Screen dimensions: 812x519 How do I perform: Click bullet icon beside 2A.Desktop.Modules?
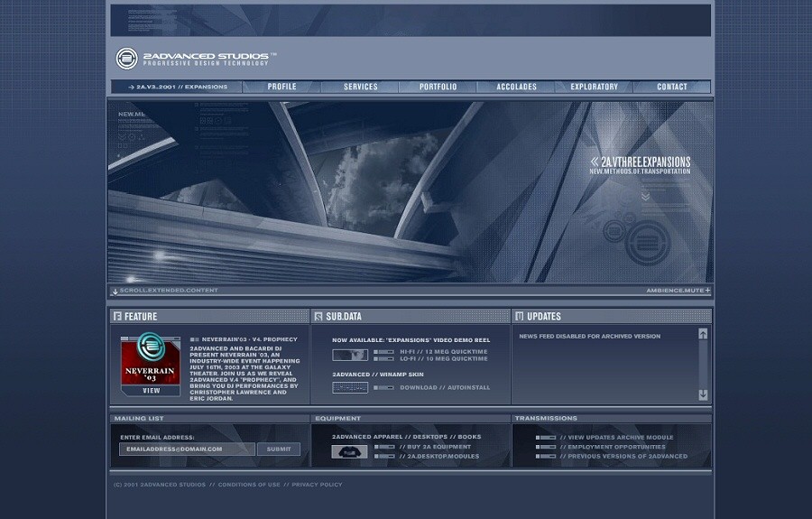point(384,457)
